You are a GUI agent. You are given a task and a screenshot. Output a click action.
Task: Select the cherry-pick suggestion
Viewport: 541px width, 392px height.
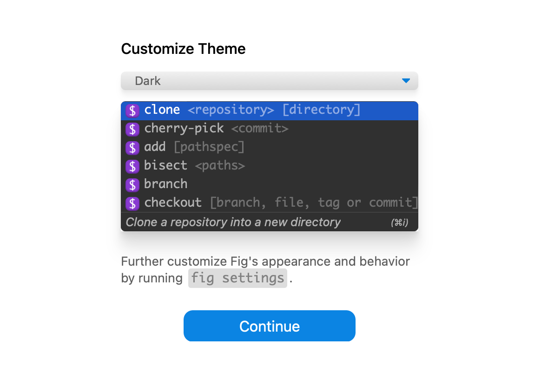point(270,129)
